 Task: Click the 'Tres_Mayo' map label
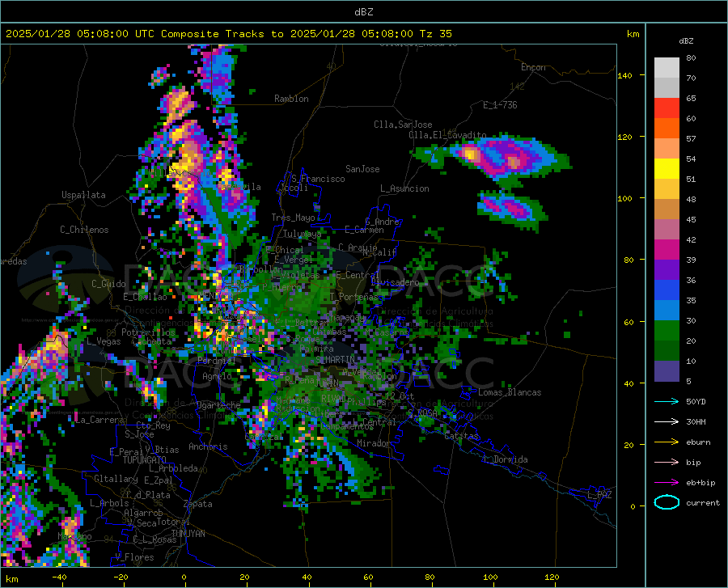click(293, 218)
